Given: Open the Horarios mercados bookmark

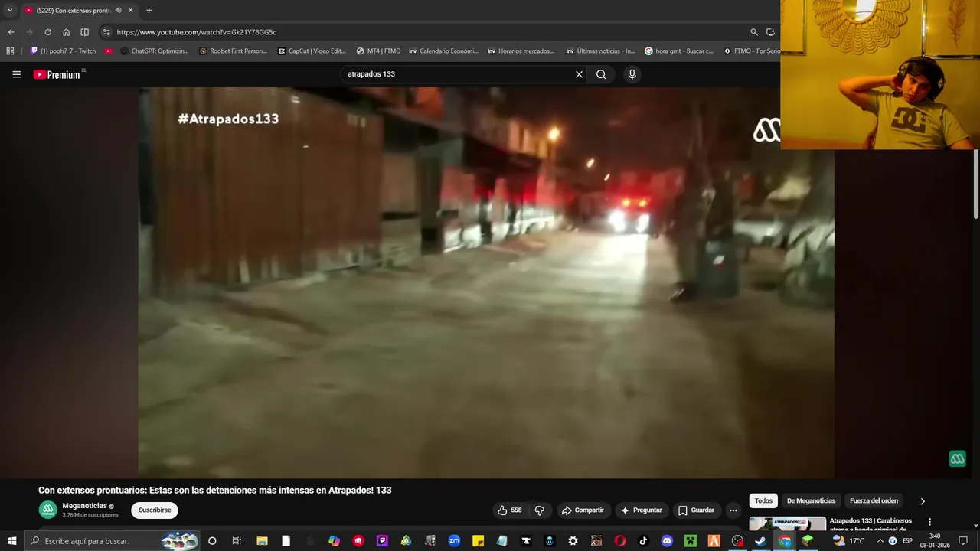Looking at the screenshot, I should 521,51.
